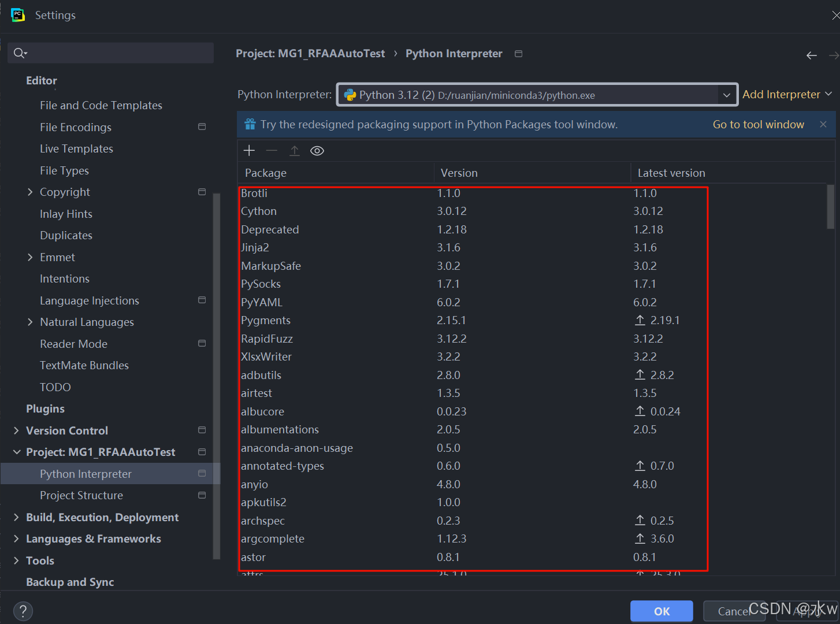Image resolution: width=840 pixels, height=624 pixels.
Task: Select the Plugins settings page
Action: pyautogui.click(x=45, y=408)
